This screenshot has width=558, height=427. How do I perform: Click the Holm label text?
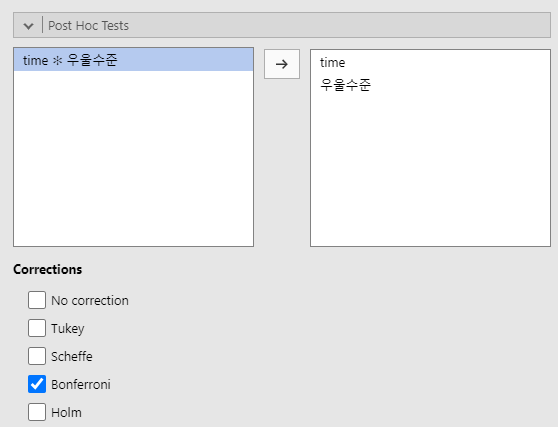click(x=66, y=412)
